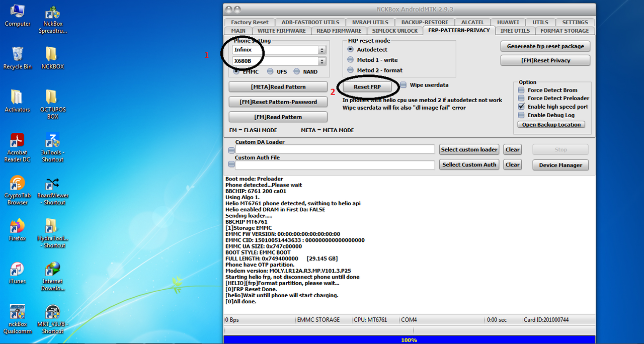The image size is (644, 344).
Task: Select Metod 2 - format option
Action: [351, 70]
